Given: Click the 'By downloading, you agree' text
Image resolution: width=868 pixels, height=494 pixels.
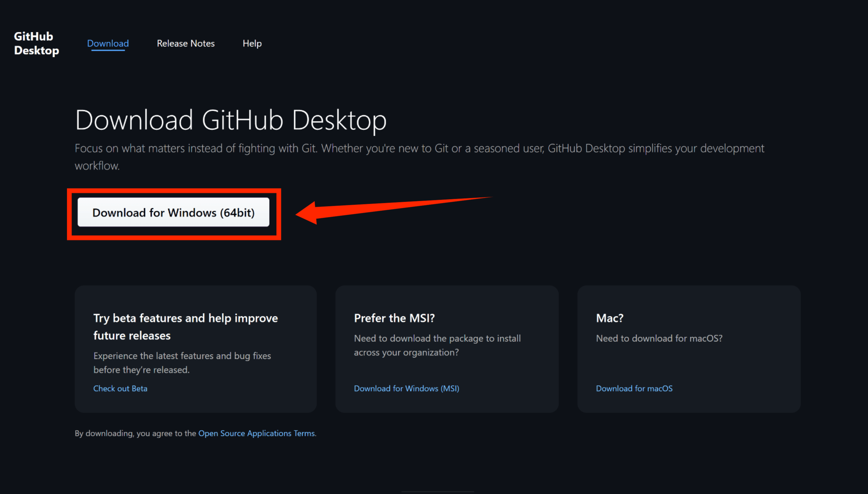Looking at the screenshot, I should 135,433.
